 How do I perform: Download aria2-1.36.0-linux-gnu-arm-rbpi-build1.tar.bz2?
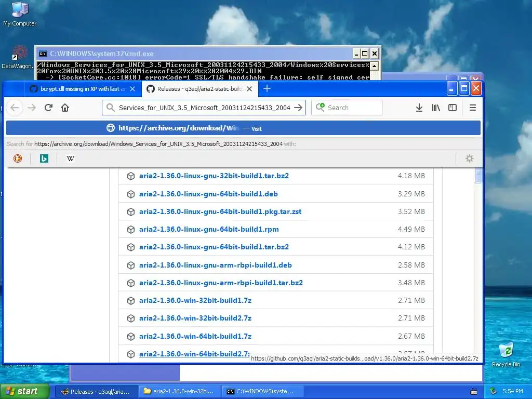(x=221, y=283)
